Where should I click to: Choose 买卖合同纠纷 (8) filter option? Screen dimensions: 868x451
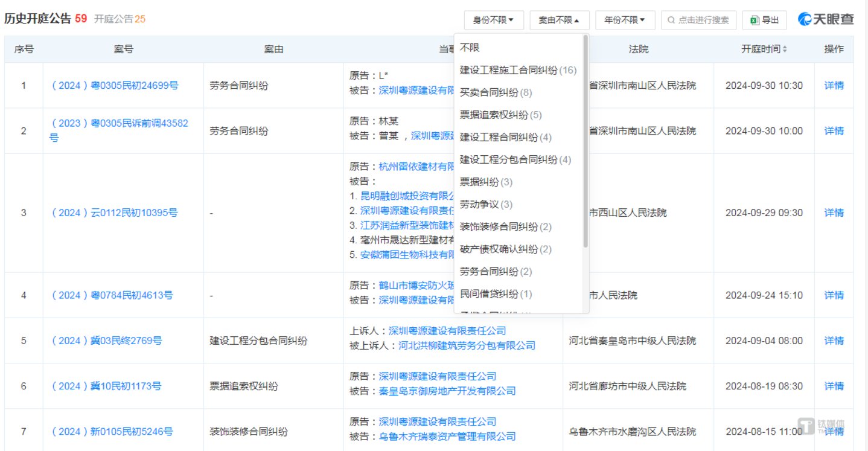pyautogui.click(x=495, y=92)
